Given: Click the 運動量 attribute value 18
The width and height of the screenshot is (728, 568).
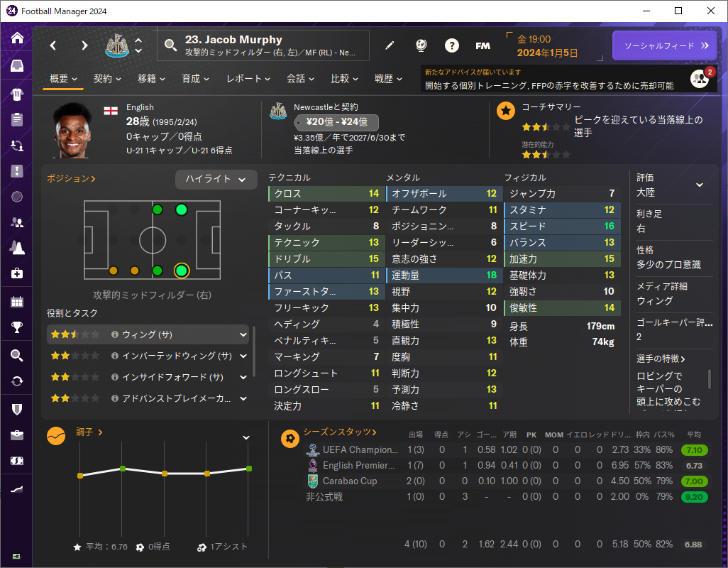Looking at the screenshot, I should [x=491, y=275].
